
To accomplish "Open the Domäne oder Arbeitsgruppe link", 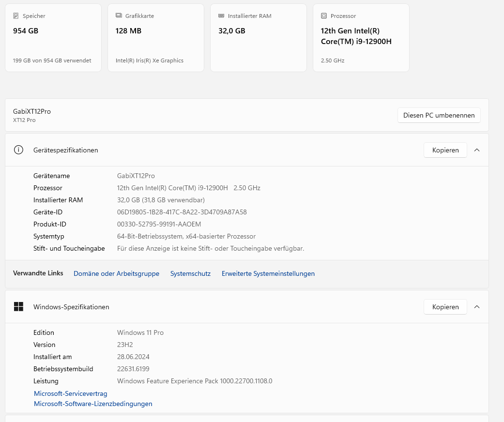I will click(116, 273).
